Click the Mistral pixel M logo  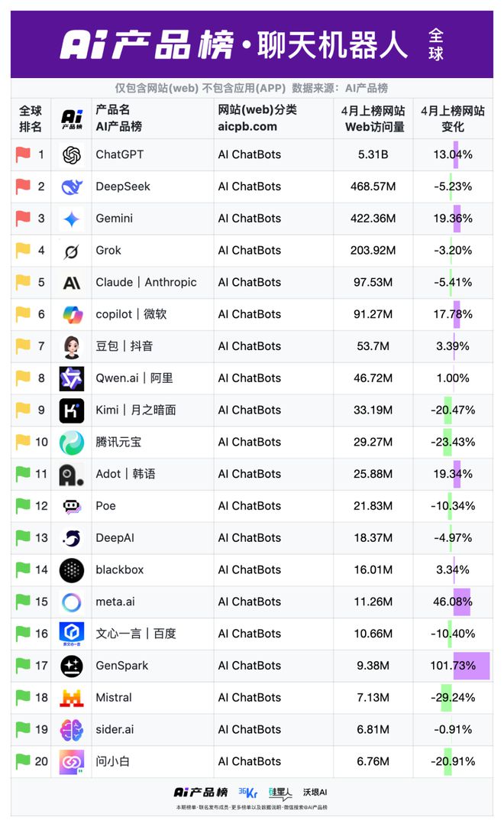click(x=71, y=698)
